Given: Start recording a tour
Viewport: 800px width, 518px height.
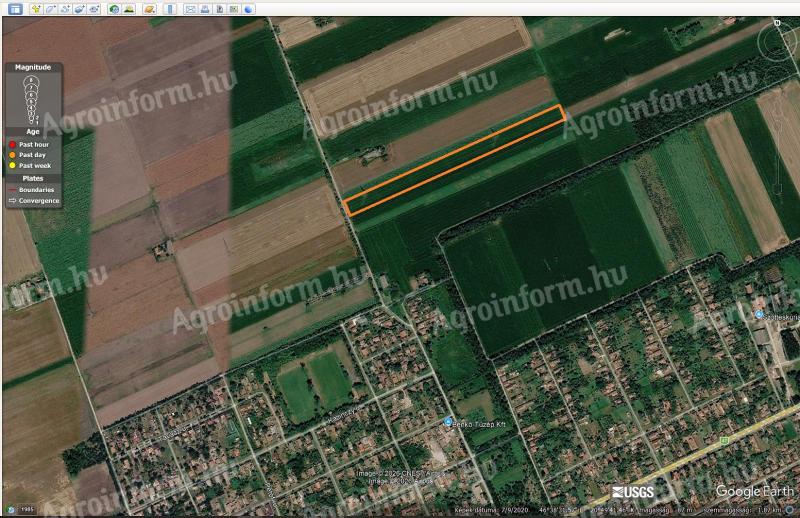Looking at the screenshot, I should (94, 9).
